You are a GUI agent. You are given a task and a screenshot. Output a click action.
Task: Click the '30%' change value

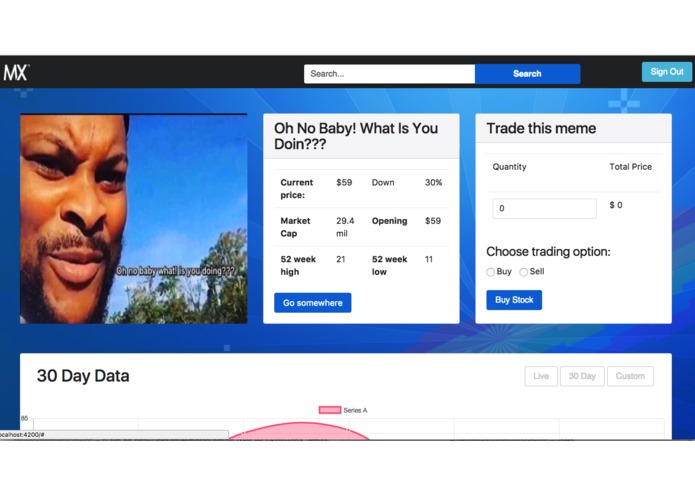pyautogui.click(x=433, y=183)
